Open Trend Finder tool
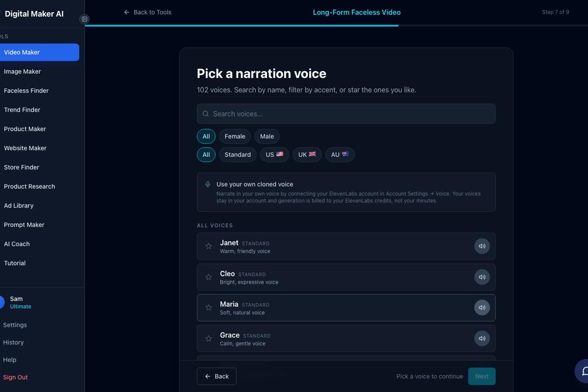This screenshot has width=588, height=392. tap(39, 110)
